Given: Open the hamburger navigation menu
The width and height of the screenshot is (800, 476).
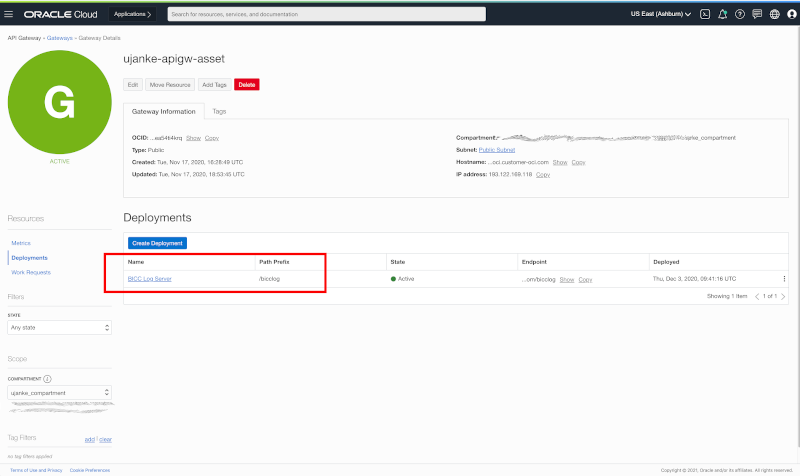Looking at the screenshot, I should pyautogui.click(x=9, y=14).
